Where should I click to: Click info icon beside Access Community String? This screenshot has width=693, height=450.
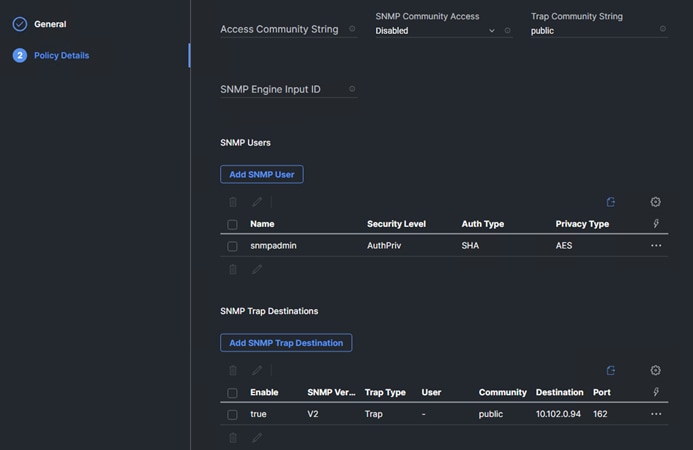tap(352, 29)
